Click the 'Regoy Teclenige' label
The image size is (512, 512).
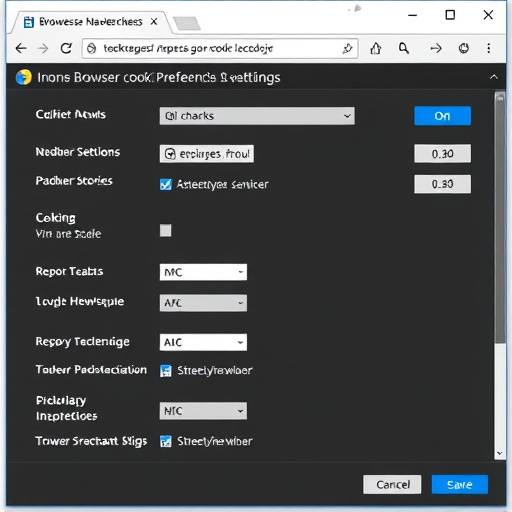pos(82,342)
